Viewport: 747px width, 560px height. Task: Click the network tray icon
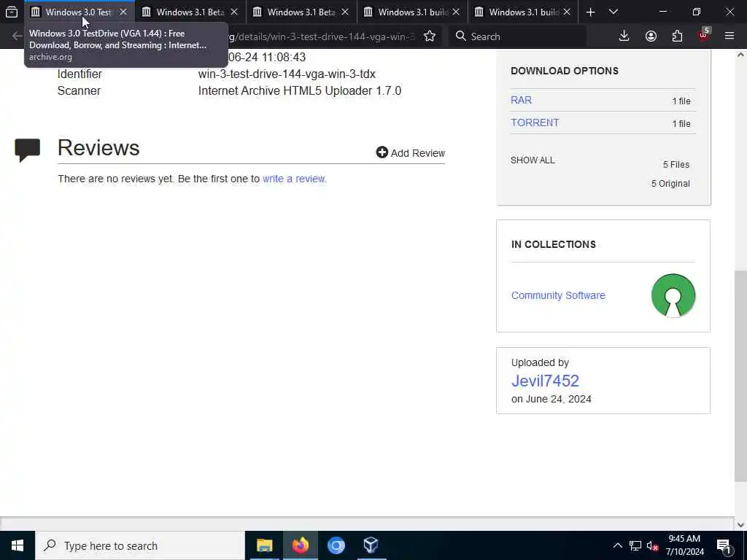[635, 545]
